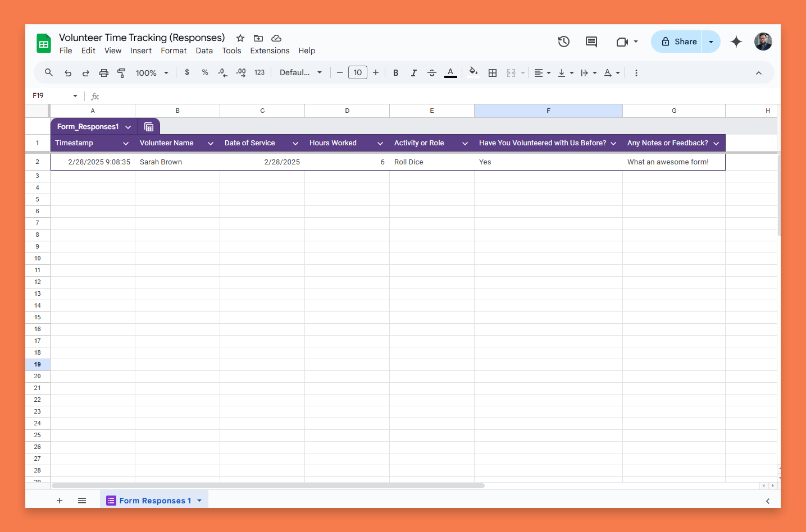
Task: Open the Extensions menu
Action: 270,51
